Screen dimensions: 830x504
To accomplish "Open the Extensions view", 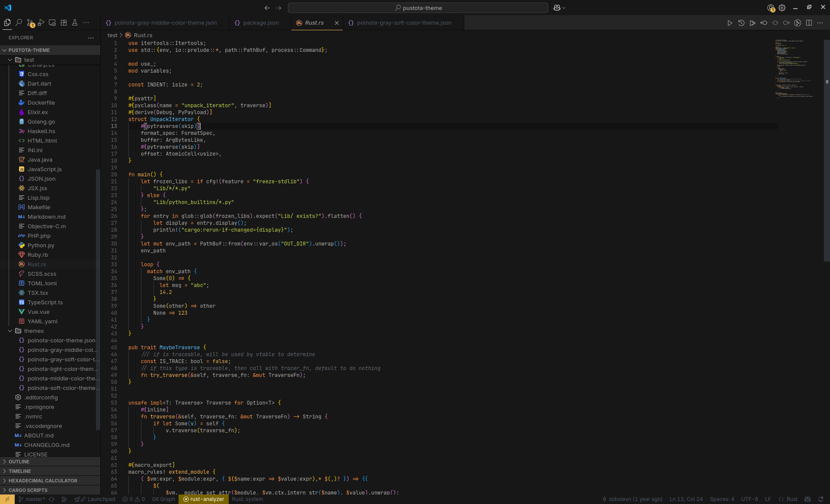I will pos(64,23).
